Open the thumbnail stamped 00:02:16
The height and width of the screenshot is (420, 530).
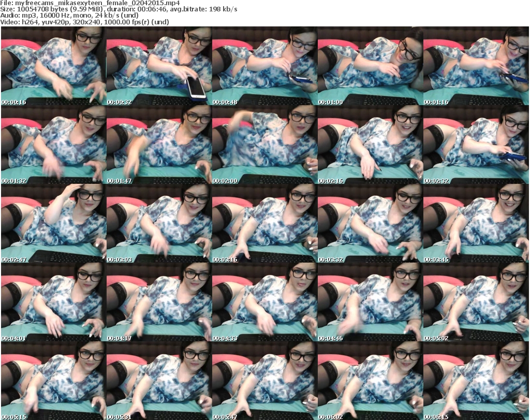[x=370, y=144]
